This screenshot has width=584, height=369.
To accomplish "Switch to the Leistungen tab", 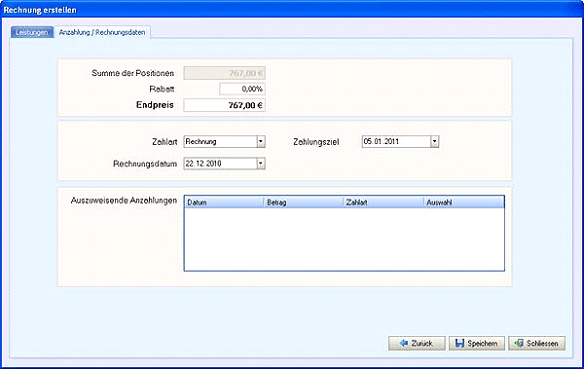I will [32, 32].
